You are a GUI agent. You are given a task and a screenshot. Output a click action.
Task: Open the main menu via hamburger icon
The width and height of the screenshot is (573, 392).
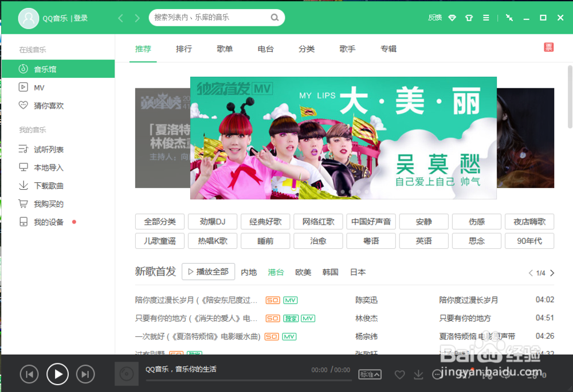tap(486, 17)
